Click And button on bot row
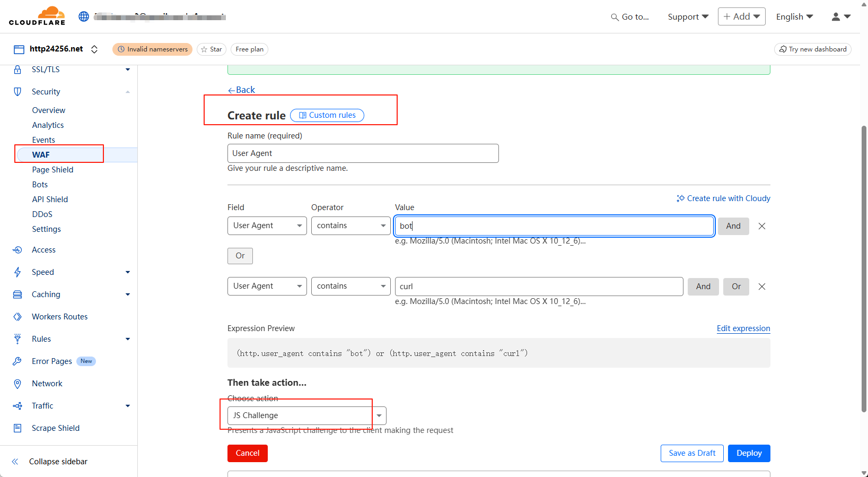Viewport: 868px width, 477px height. click(733, 226)
